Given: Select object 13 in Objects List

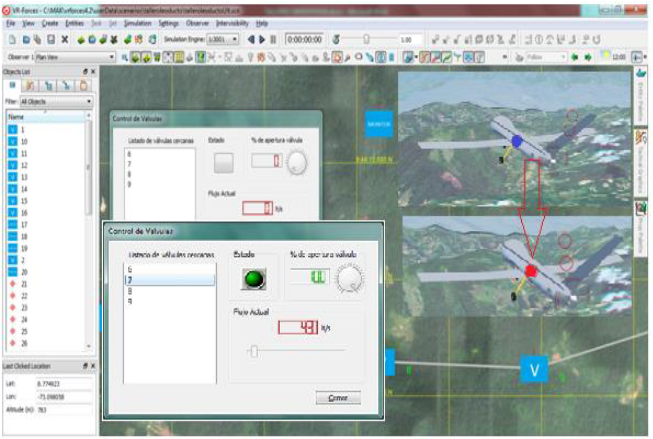Looking at the screenshot, I should 46,177.
